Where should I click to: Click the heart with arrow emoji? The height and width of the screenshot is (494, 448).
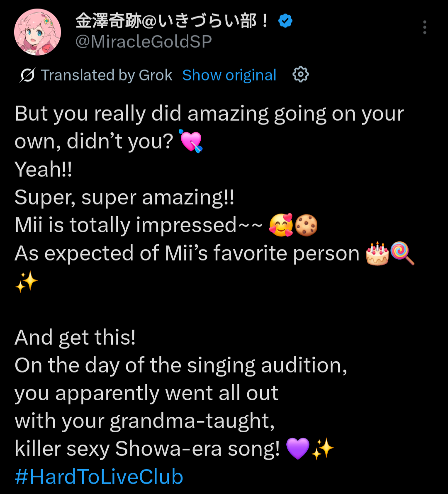(190, 141)
